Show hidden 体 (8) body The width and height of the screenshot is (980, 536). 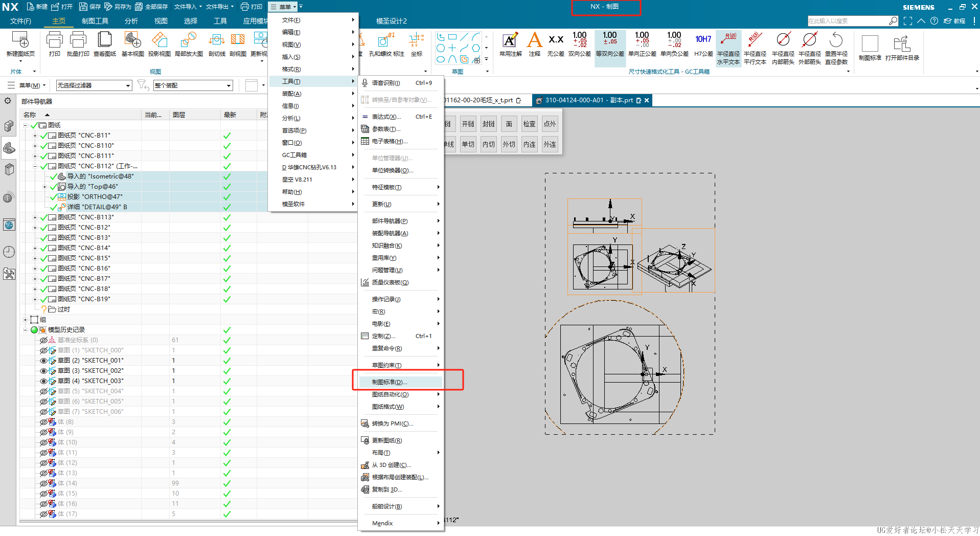point(44,422)
